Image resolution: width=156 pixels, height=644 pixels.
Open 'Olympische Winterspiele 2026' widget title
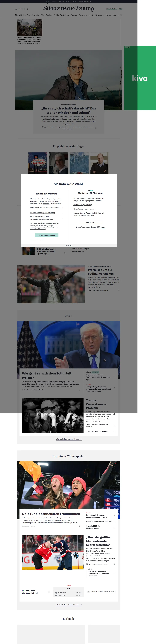(30, 592)
